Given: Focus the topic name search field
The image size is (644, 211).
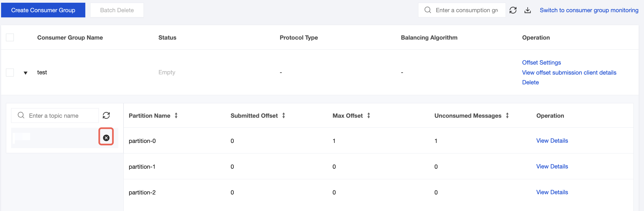Looking at the screenshot, I should pos(62,116).
